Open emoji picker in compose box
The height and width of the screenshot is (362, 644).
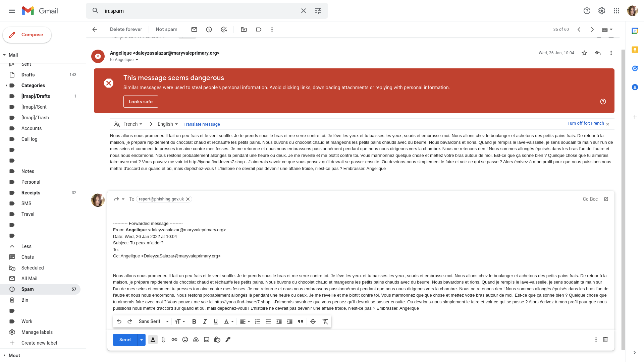point(185,340)
